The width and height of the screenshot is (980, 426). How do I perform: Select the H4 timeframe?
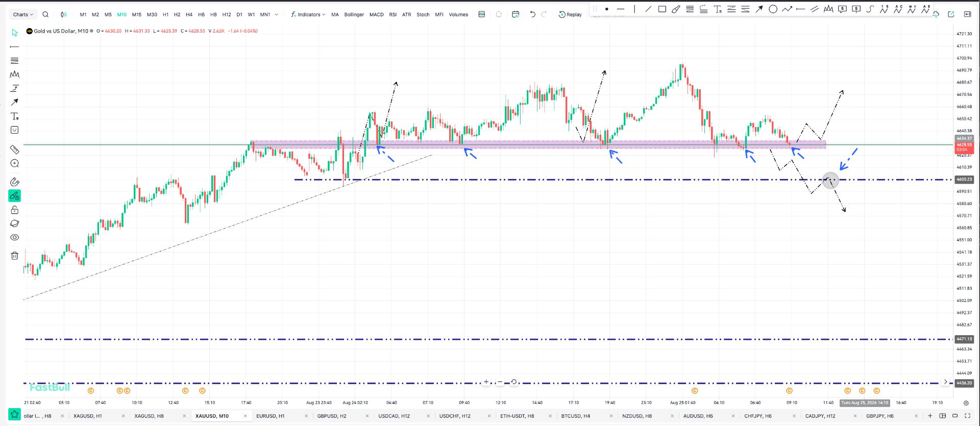coord(189,15)
